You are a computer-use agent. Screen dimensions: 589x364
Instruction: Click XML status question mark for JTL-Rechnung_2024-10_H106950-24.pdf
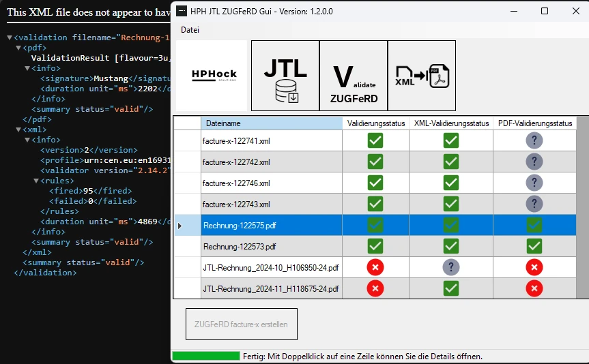point(450,268)
